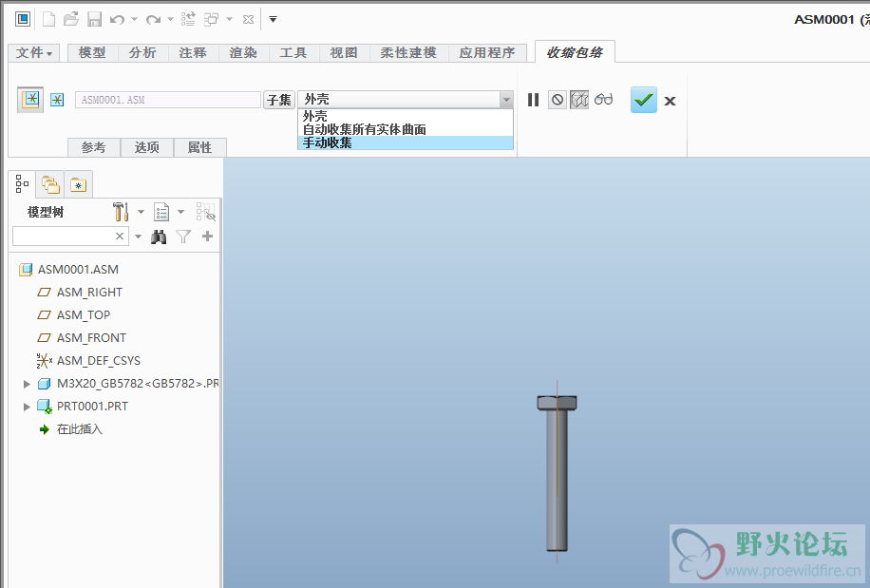This screenshot has width=870, height=588.
Task: Clear the tree search with X
Action: (x=120, y=237)
